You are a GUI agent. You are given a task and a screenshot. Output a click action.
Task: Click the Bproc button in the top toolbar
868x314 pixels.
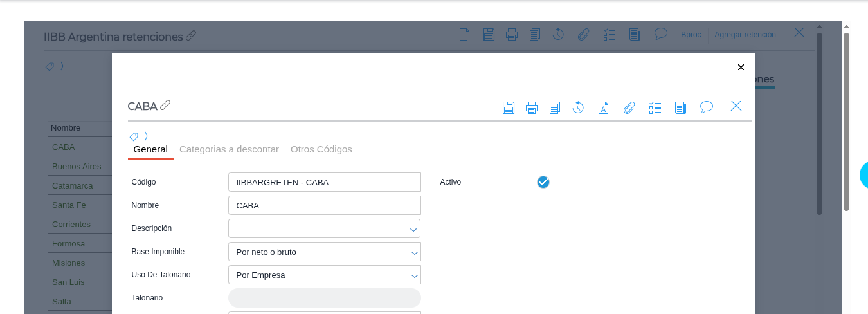[691, 35]
